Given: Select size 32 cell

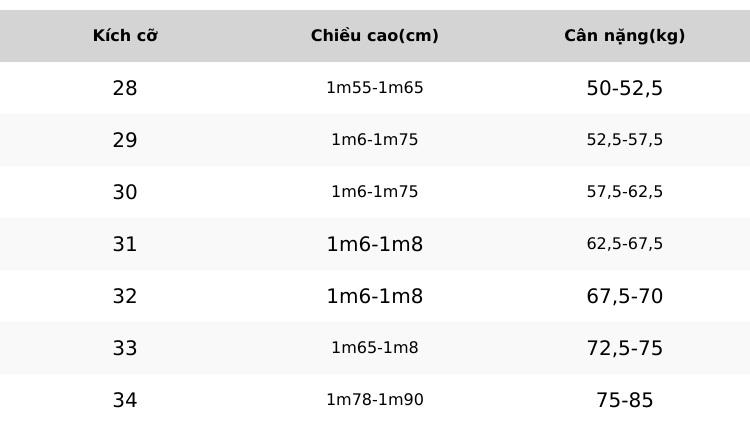Looking at the screenshot, I should pos(125,296).
